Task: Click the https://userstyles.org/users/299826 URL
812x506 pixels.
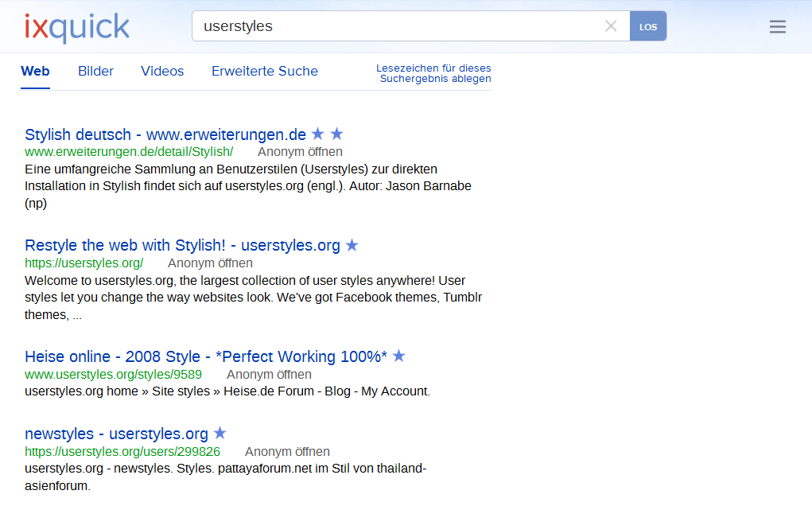Action: 122,452
